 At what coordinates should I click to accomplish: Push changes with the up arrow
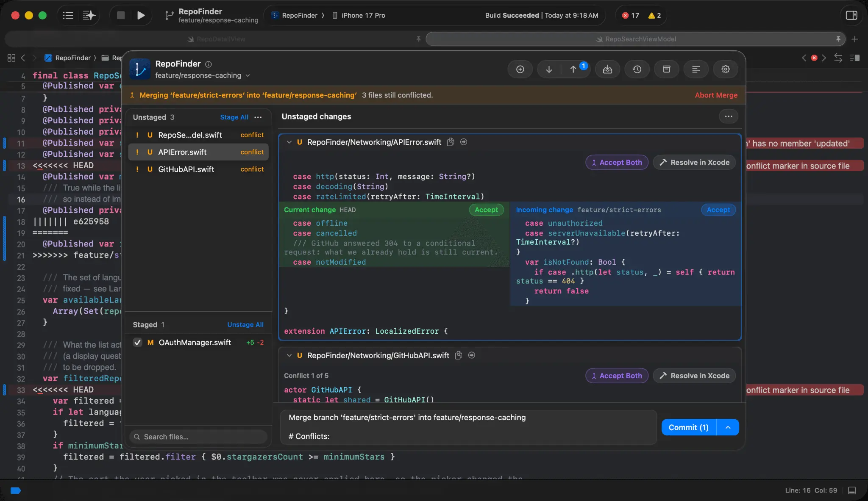pos(573,69)
